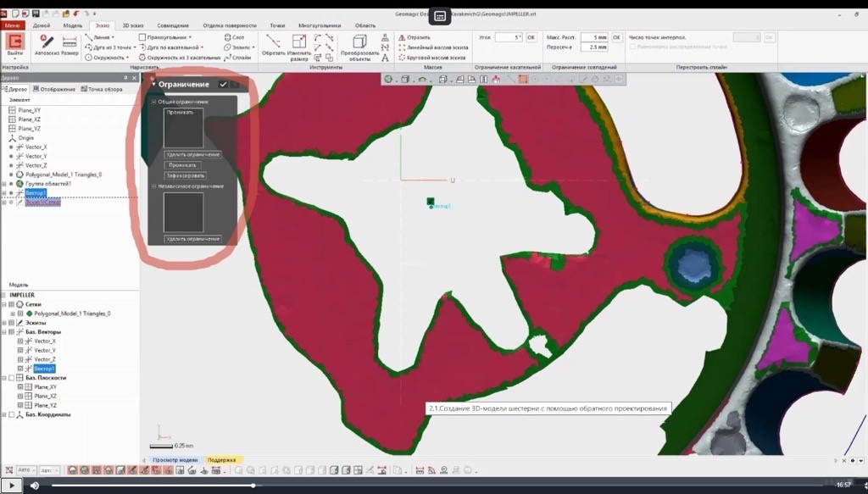868x494 pixels.
Task: Switch to the Многоугольники ribbon tab
Action: click(x=320, y=25)
